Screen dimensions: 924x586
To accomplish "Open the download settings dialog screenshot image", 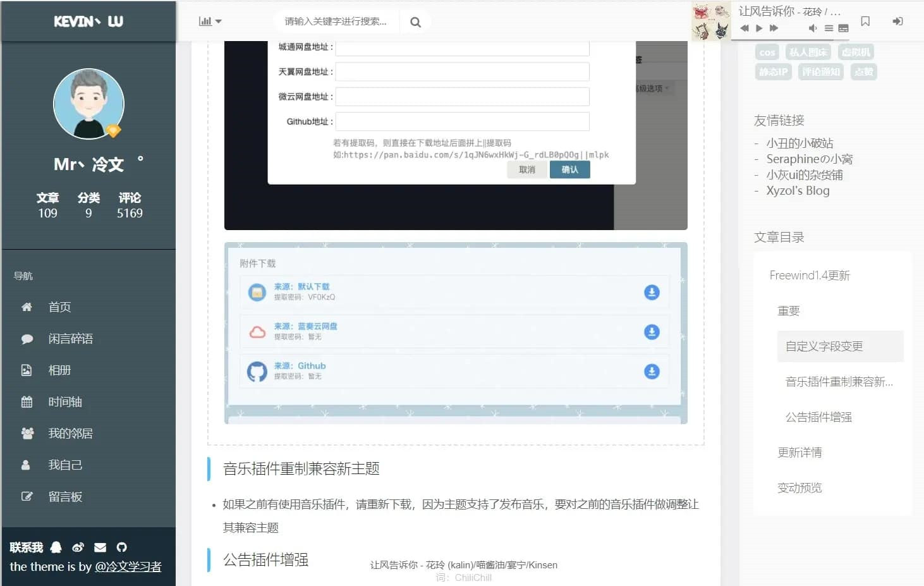I will (456, 135).
